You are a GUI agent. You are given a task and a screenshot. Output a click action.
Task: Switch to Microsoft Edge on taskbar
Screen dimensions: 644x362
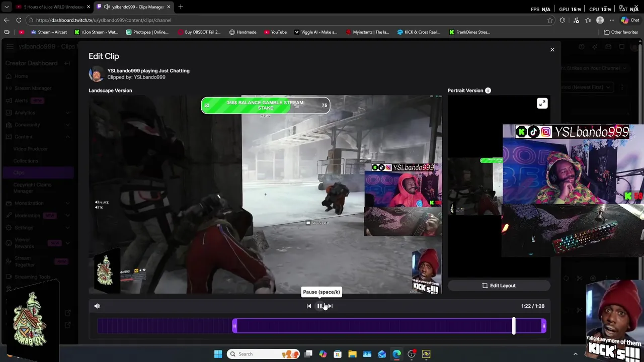[397, 354]
